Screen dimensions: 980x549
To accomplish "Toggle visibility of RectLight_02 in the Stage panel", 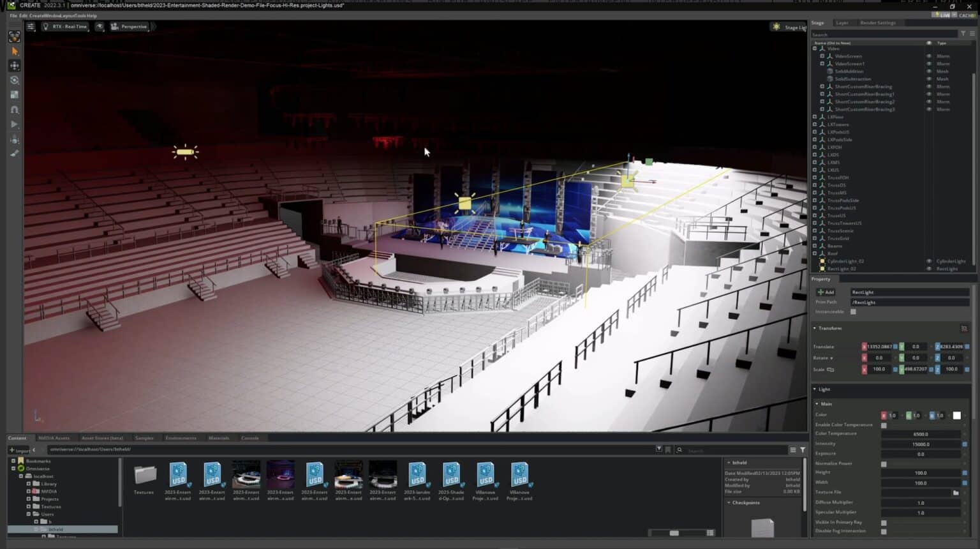I will tap(929, 268).
